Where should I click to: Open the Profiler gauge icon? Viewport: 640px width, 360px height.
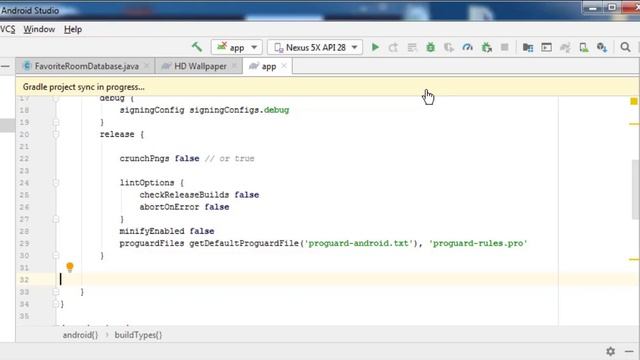pyautogui.click(x=467, y=47)
